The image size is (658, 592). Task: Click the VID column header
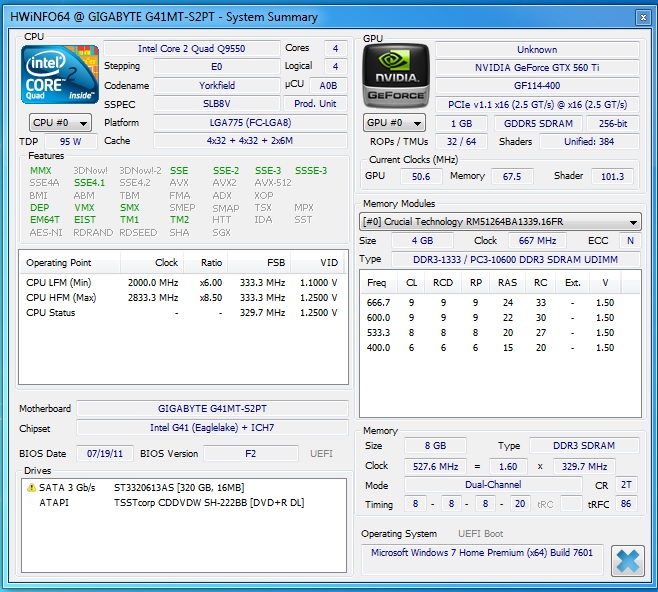tap(318, 263)
